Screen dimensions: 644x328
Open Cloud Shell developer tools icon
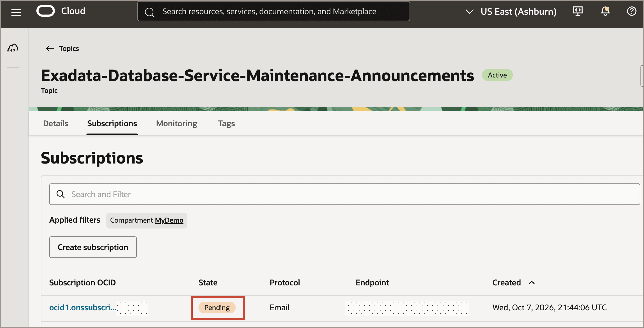tap(578, 11)
